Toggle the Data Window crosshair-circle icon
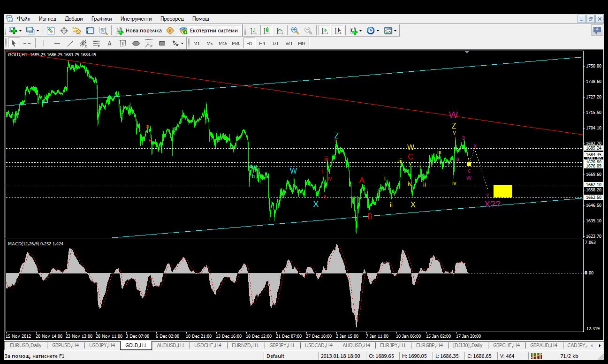Screen dimensions: 608x364 click(x=64, y=30)
